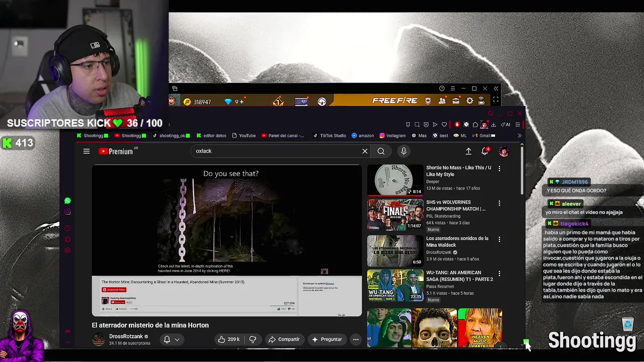Open the YouTube account avatar menu

click(504, 151)
